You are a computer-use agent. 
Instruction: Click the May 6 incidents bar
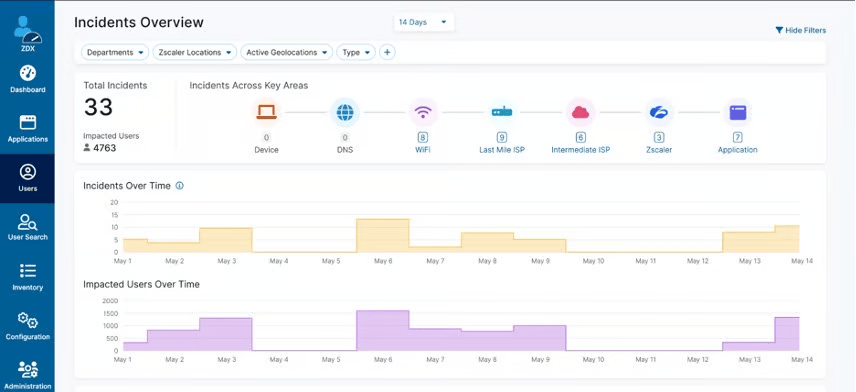click(x=383, y=236)
